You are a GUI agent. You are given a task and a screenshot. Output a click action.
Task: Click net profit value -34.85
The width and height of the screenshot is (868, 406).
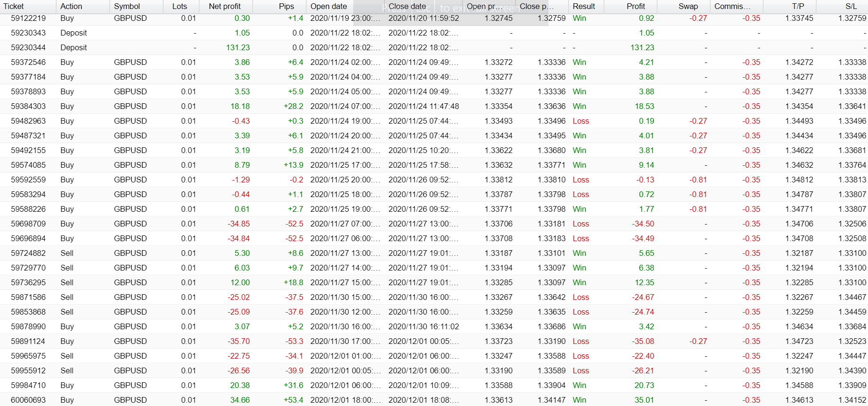(x=239, y=224)
